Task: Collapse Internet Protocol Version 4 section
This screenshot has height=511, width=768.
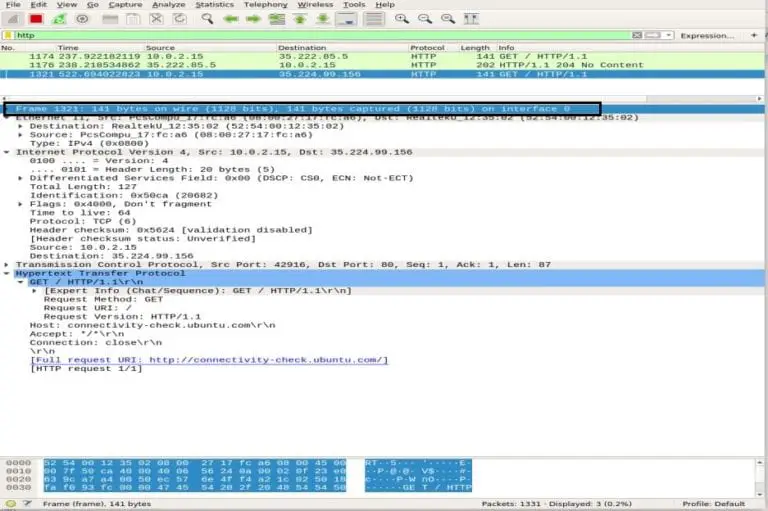Action: tap(6, 152)
